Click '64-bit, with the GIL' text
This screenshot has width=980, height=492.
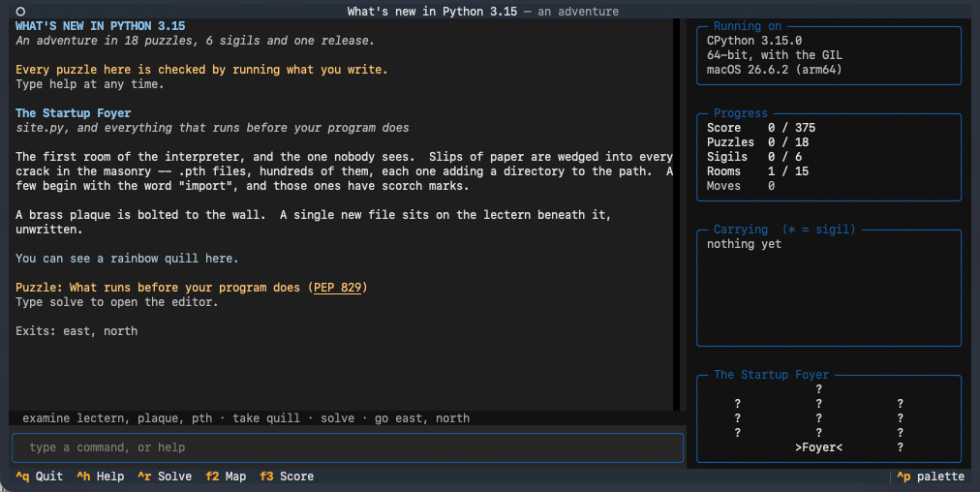point(775,55)
